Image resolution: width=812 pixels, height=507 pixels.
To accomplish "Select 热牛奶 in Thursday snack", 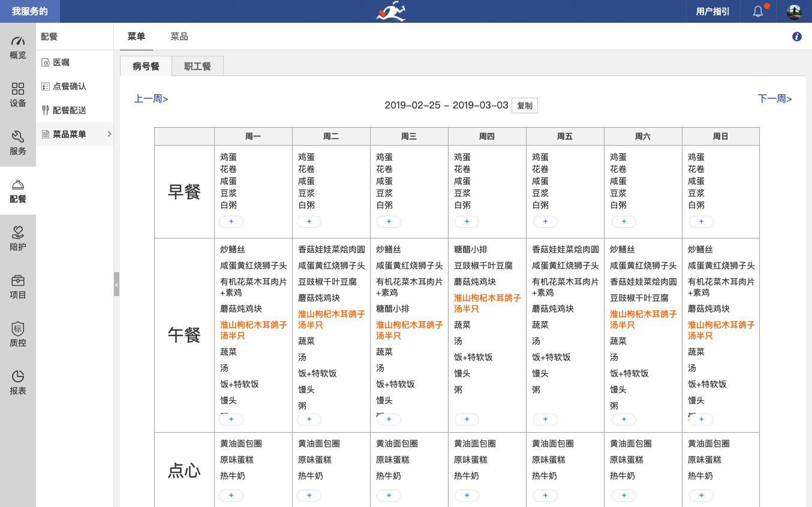I will coord(467,476).
